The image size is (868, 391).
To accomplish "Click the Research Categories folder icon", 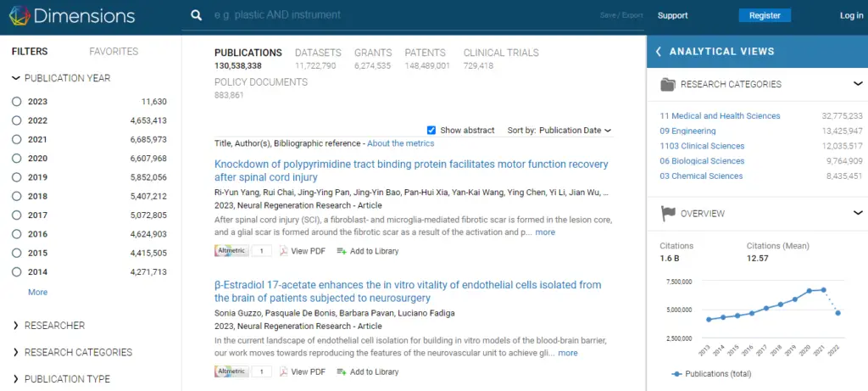I will [668, 84].
